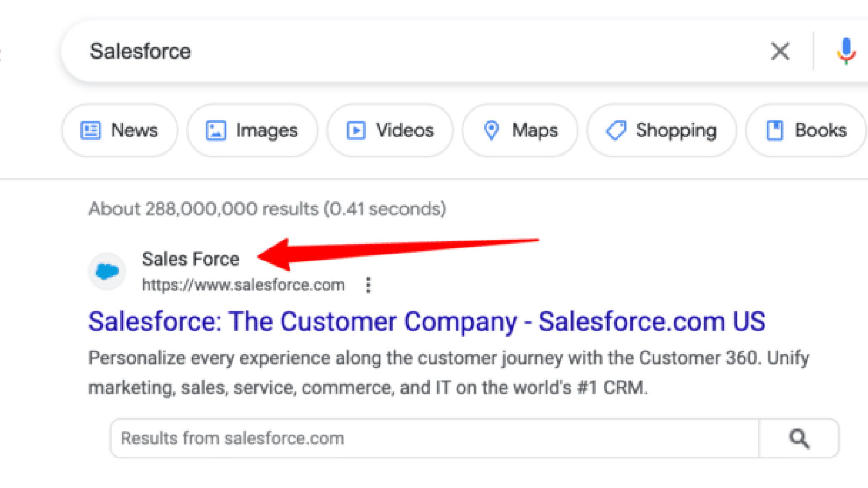The image size is (868, 488).
Task: Click the picture icon in the Images chip
Action: 216,131
